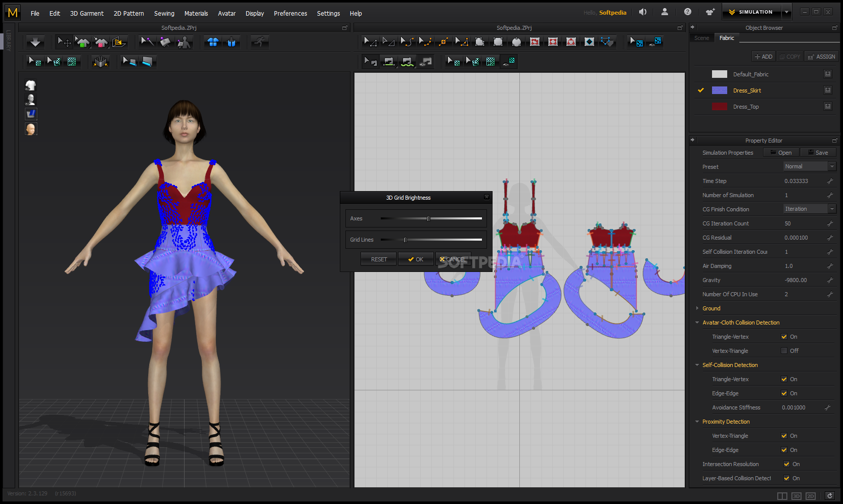Click RESET in 3D Grid Brightness dialog
Image resolution: width=843 pixels, height=504 pixels.
click(x=379, y=259)
